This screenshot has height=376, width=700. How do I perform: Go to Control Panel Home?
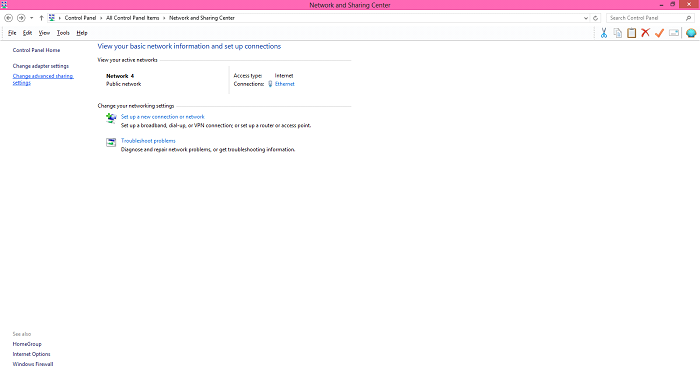[x=36, y=50]
